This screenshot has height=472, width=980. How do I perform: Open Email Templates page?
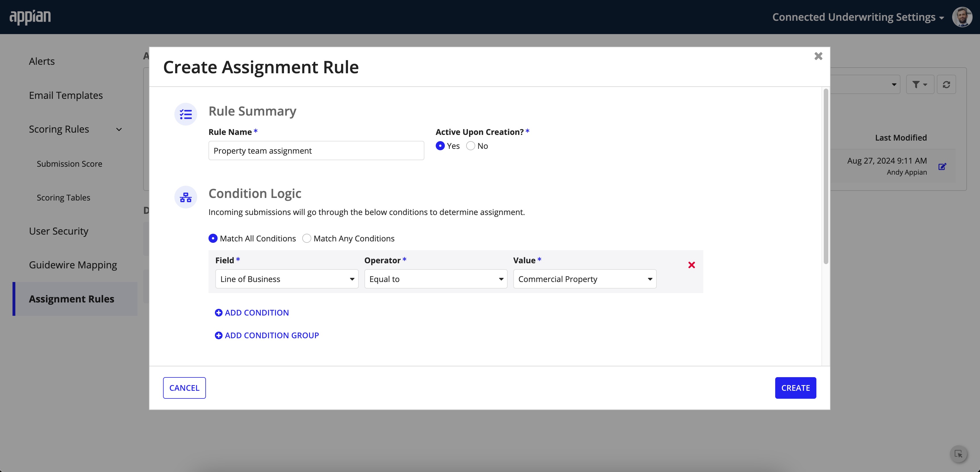pos(66,95)
